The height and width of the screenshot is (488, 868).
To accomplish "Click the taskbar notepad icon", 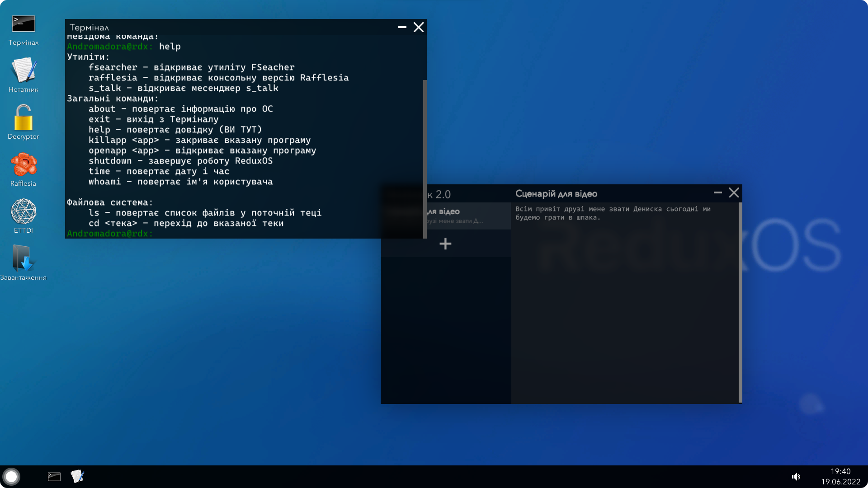I will click(x=77, y=476).
